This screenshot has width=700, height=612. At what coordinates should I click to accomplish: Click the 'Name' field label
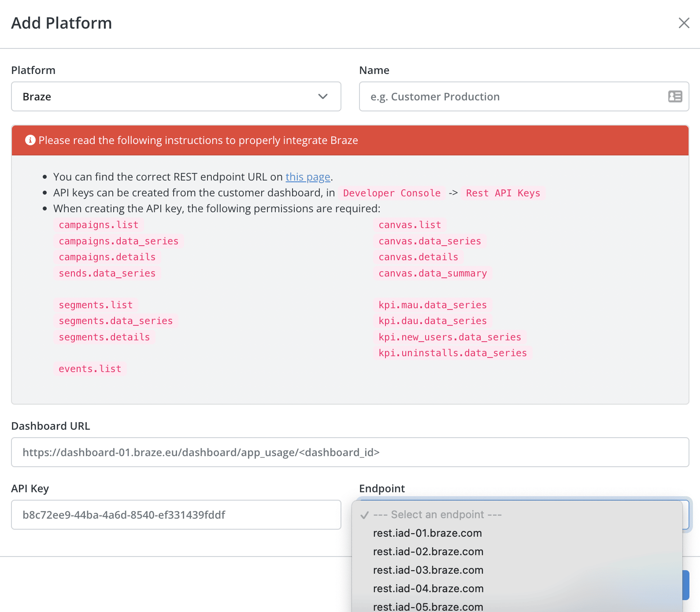374,70
